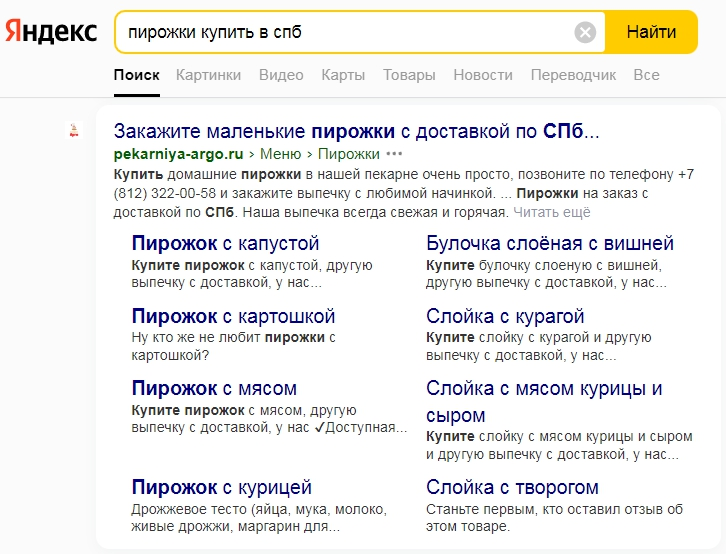
Task: Open the Пирожок с картошкой sitelink
Action: (233, 317)
